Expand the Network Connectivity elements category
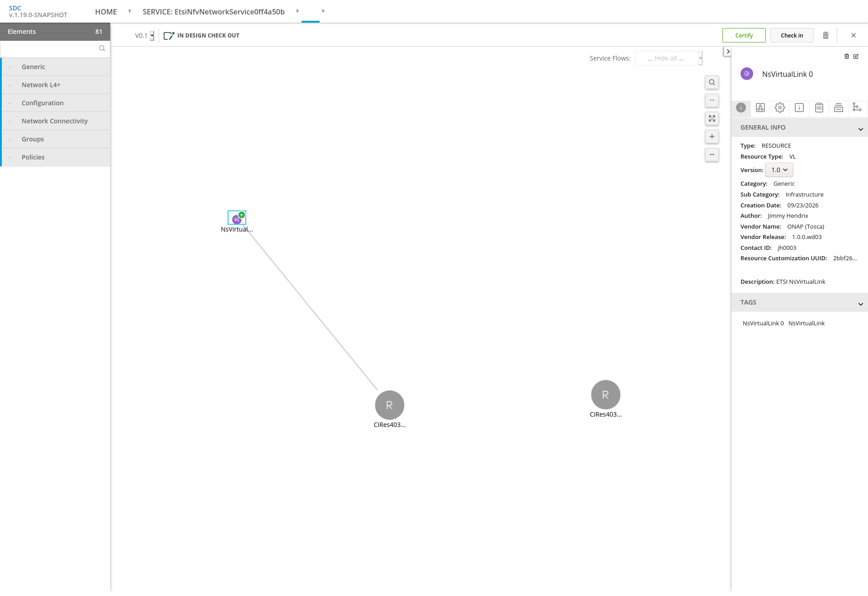Viewport: 868px width, 596px height. 56,121
